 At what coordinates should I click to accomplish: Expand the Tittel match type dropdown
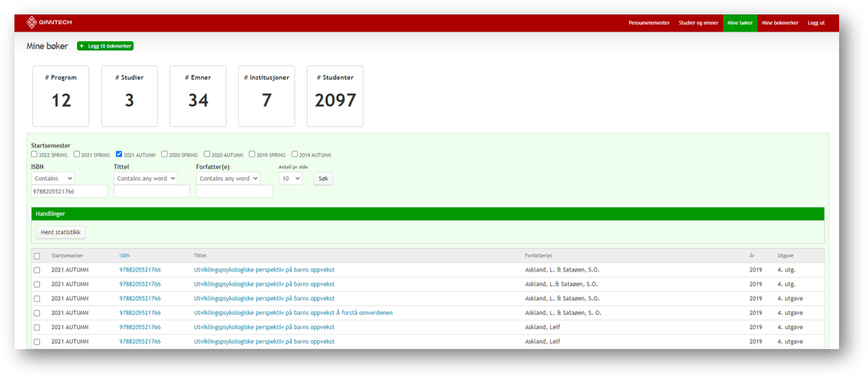(x=145, y=178)
